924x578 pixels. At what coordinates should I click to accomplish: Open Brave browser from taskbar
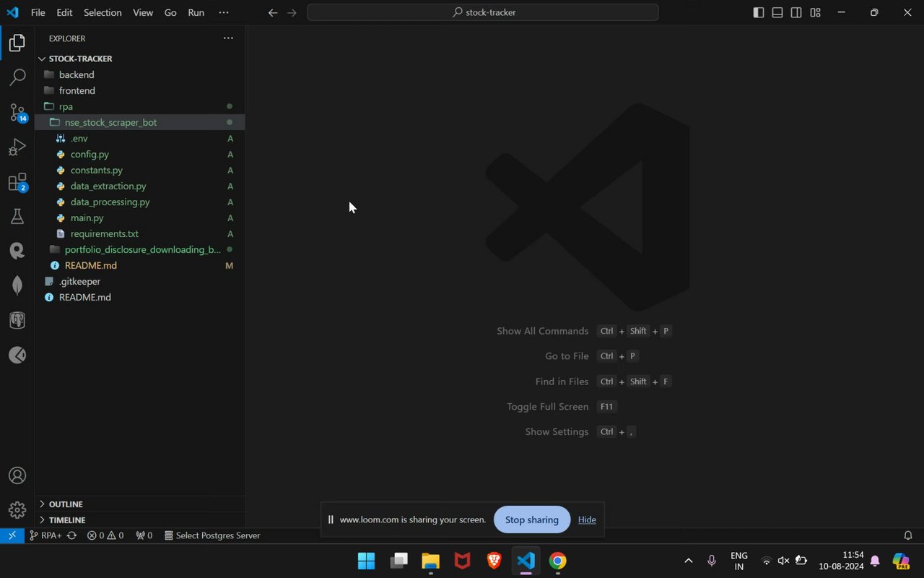[494, 561]
